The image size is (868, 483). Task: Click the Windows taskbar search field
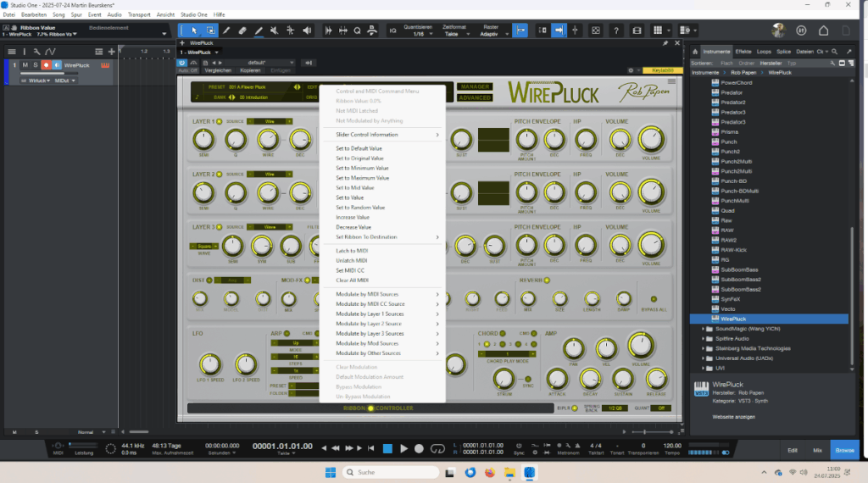point(391,473)
